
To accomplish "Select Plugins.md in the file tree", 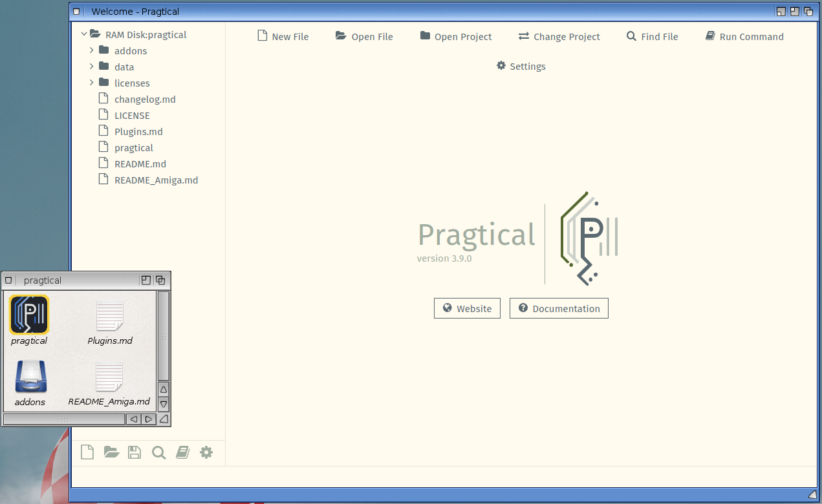I will pos(138,131).
